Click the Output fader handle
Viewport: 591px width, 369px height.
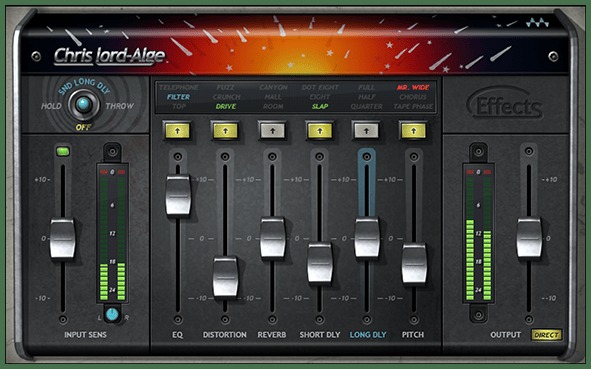pyautogui.click(x=529, y=237)
